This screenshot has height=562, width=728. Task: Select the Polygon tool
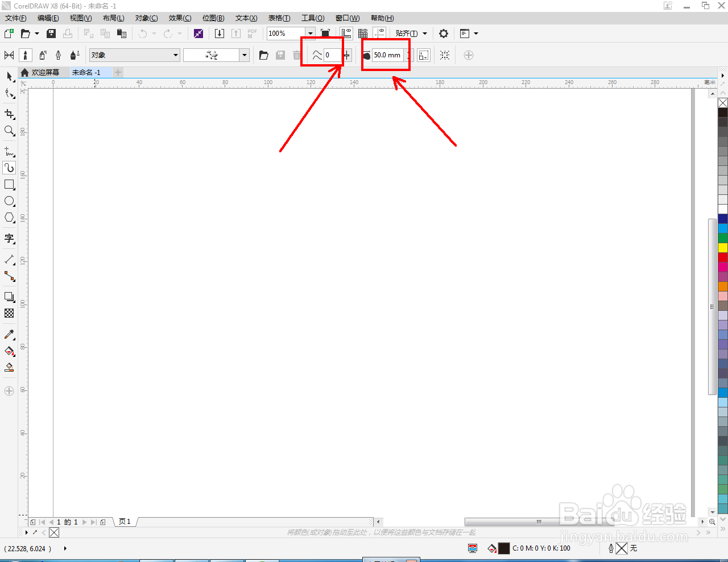(x=9, y=218)
